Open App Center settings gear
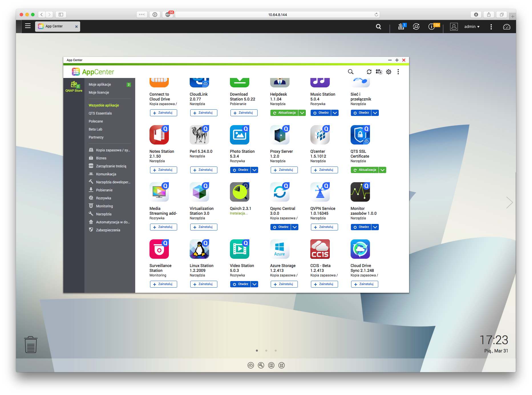This screenshot has width=532, height=395. click(x=389, y=72)
